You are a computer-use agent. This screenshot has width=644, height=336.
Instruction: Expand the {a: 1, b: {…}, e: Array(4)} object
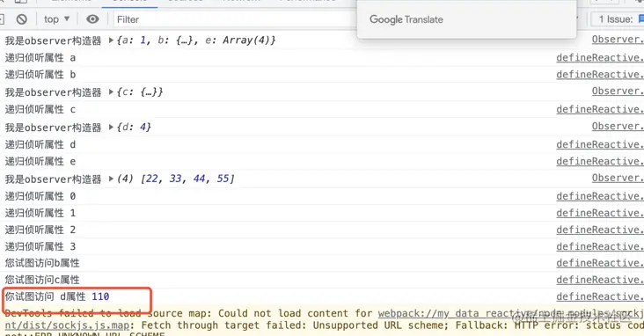(x=111, y=40)
